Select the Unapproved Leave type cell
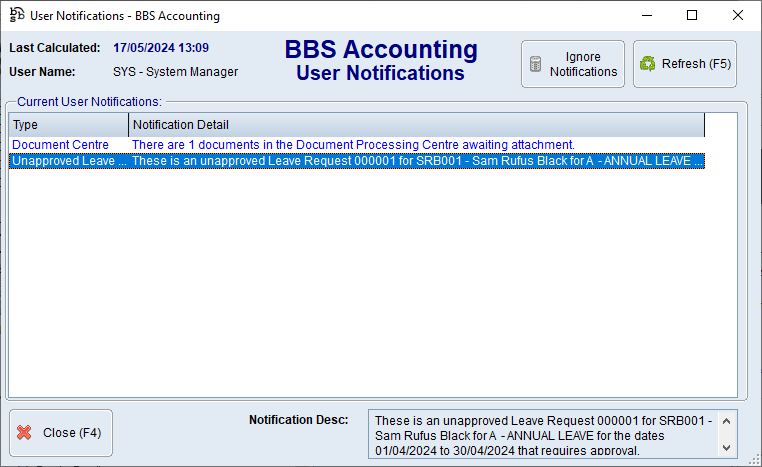762x467 pixels. pos(68,161)
